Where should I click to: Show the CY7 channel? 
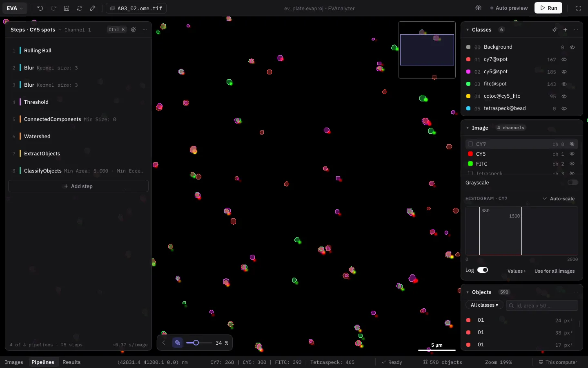tap(572, 144)
